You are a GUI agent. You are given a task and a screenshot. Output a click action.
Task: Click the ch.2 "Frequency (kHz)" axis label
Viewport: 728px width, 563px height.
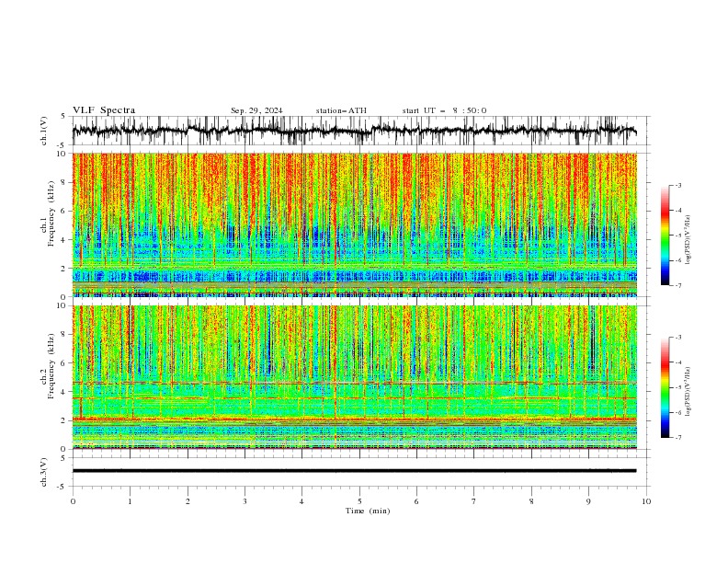[x=51, y=366]
